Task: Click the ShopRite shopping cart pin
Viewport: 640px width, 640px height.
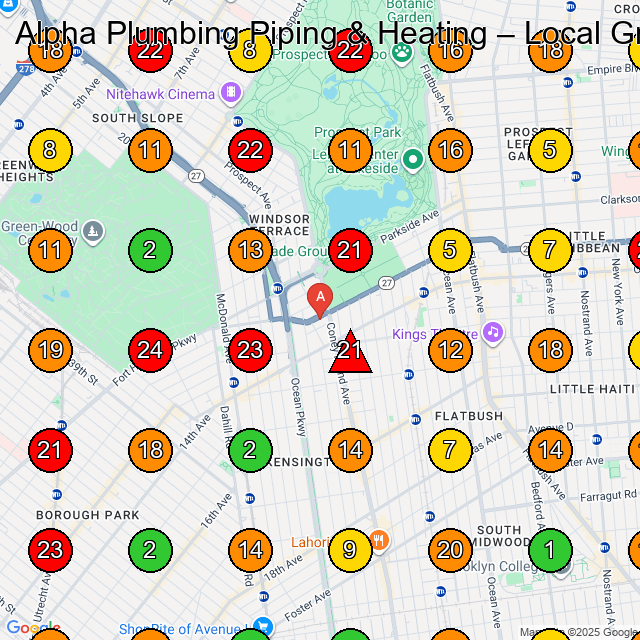Action: 263,626
